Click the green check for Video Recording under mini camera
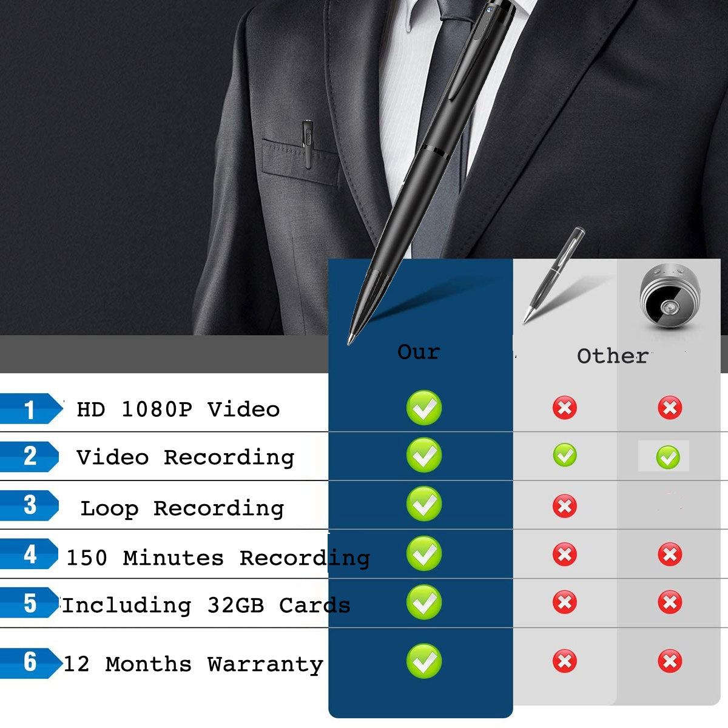 tap(668, 457)
